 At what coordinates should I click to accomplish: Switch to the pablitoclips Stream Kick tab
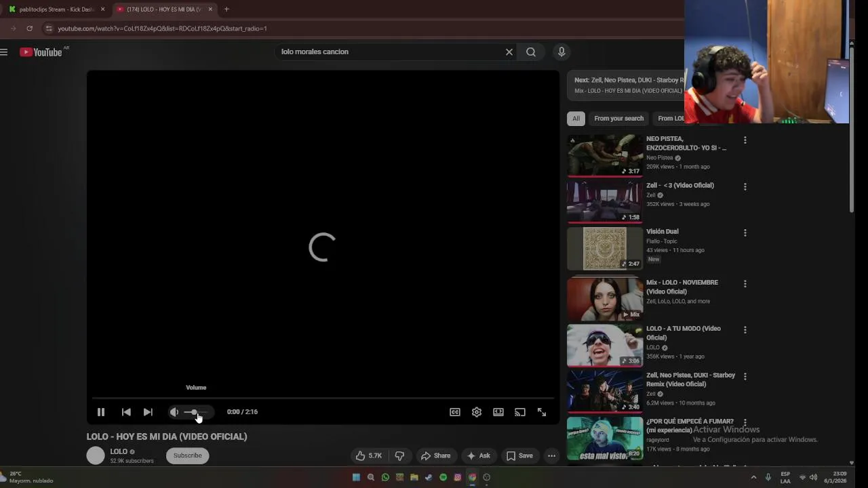coord(56,9)
